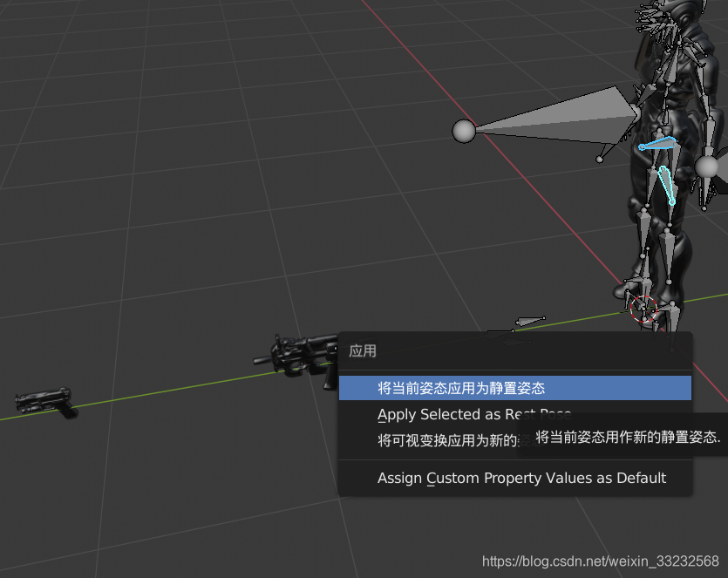The height and width of the screenshot is (578, 728).
Task: Click the red-white 3D cursor at feet
Action: click(x=643, y=309)
